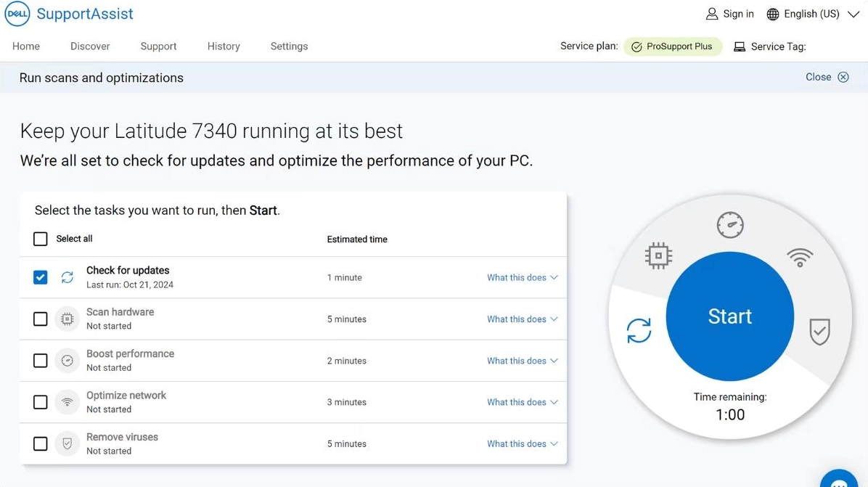Click the Sign in link

[730, 14]
